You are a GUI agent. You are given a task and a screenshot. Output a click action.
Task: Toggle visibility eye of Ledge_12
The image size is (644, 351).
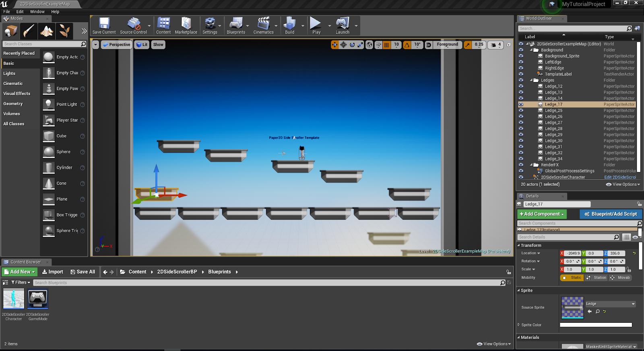click(x=521, y=86)
